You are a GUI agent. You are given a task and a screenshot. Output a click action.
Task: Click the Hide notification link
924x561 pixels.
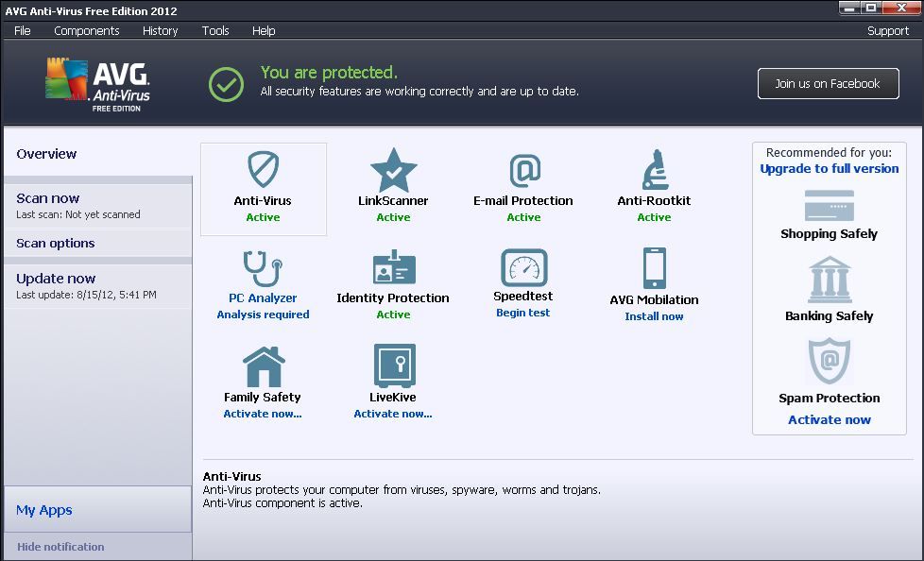tap(60, 547)
